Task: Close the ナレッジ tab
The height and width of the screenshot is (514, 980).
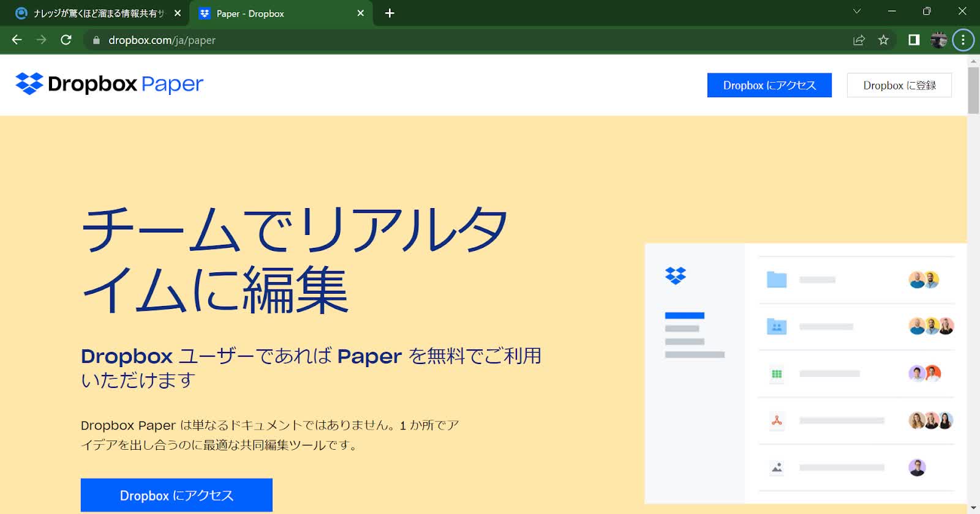Action: click(177, 13)
